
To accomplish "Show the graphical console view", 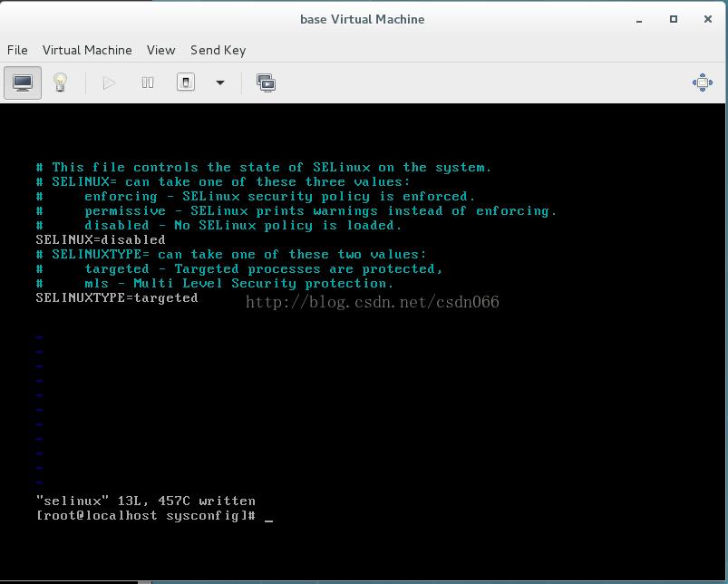I will (x=23, y=83).
